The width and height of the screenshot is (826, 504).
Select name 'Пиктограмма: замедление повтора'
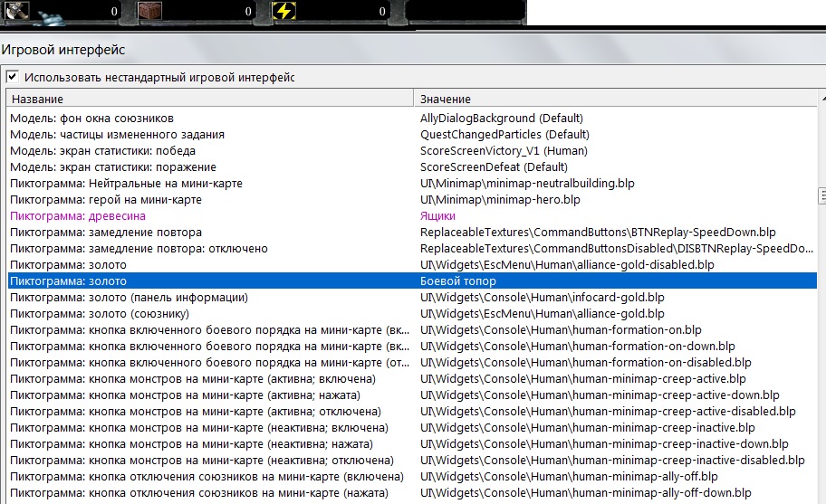click(106, 232)
